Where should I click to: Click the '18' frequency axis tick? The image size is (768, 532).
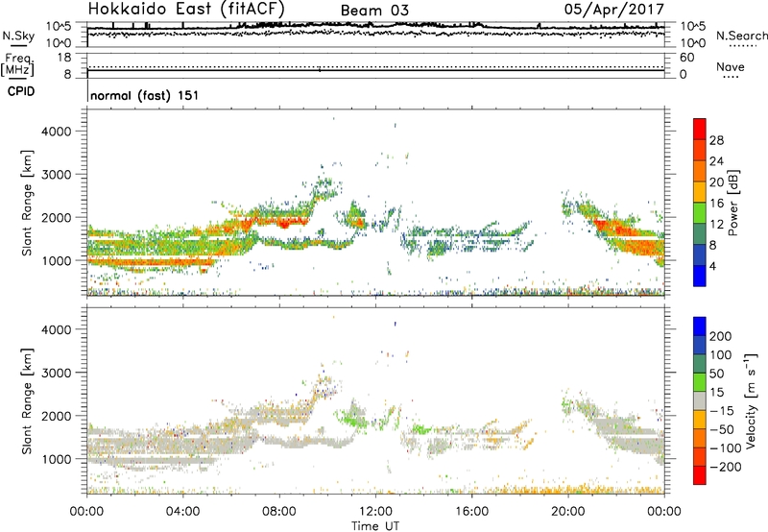click(x=64, y=58)
